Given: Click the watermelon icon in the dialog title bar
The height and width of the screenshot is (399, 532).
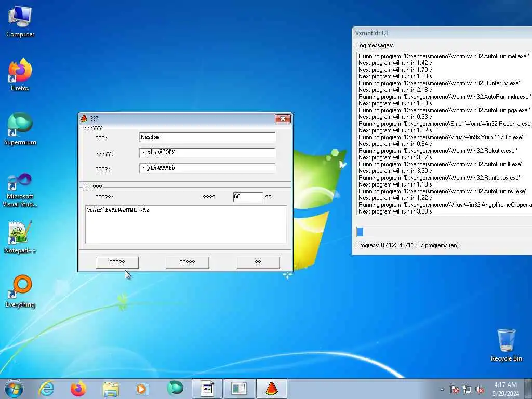Looking at the screenshot, I should 84,118.
